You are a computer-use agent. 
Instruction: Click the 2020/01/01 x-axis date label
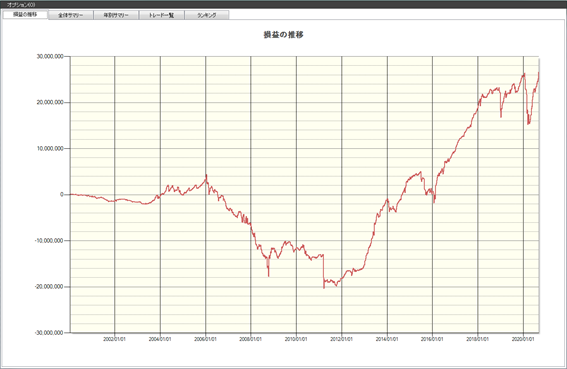[523, 339]
